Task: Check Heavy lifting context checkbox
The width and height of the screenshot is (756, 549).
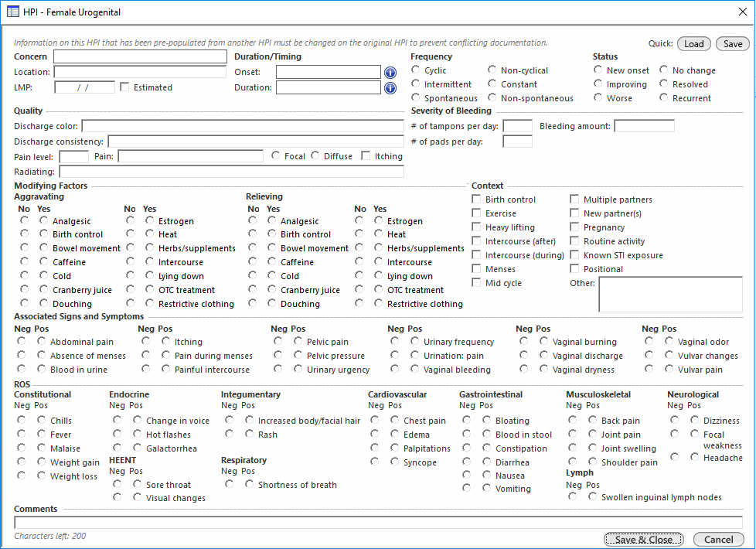Action: click(476, 227)
